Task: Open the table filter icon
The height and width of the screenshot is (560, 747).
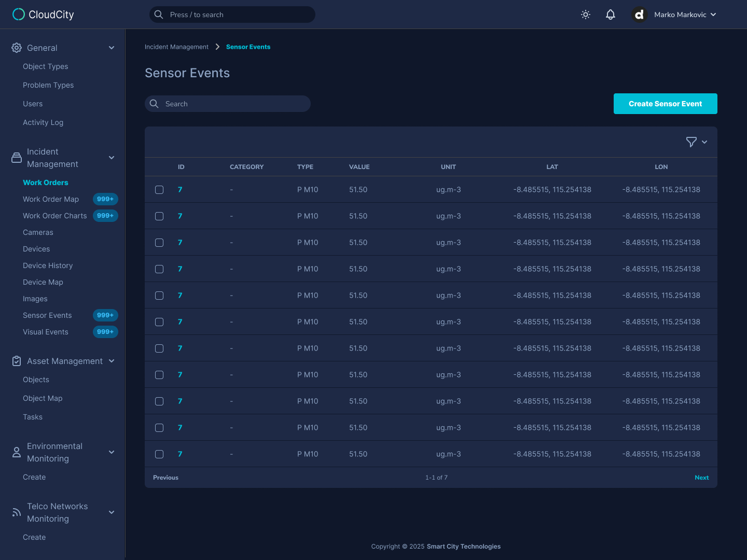Action: pos(691,142)
